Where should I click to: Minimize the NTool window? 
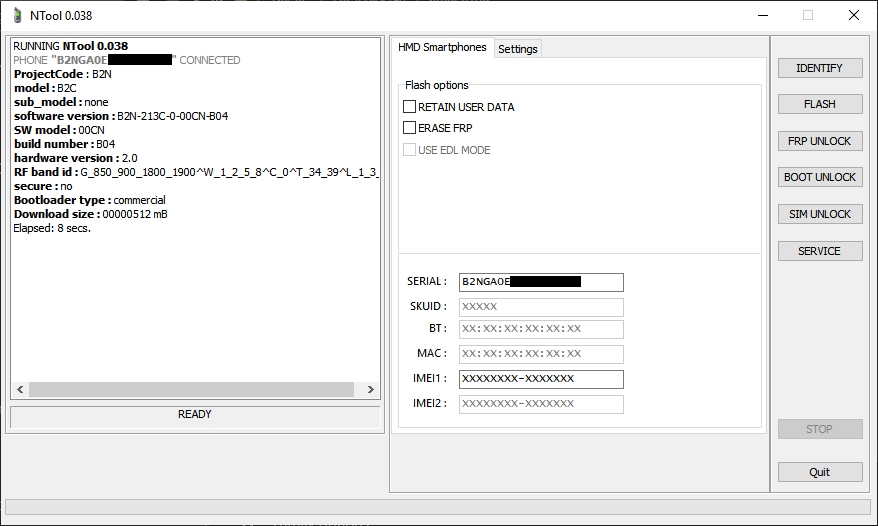[763, 15]
